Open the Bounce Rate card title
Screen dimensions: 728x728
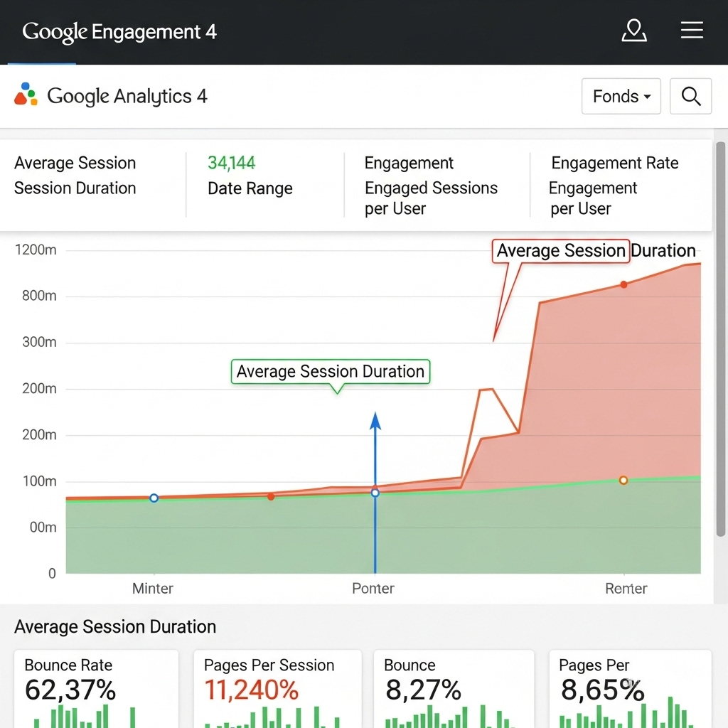[x=68, y=665]
